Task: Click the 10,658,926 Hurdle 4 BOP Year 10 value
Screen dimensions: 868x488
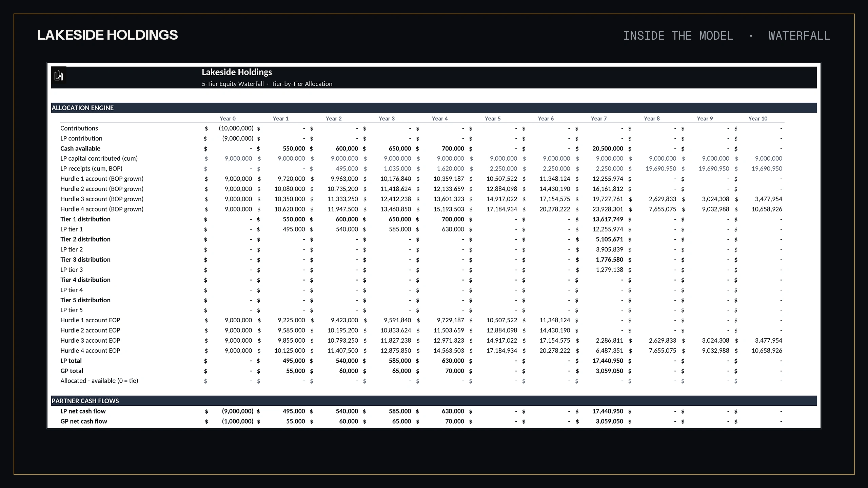Action: pos(767,209)
